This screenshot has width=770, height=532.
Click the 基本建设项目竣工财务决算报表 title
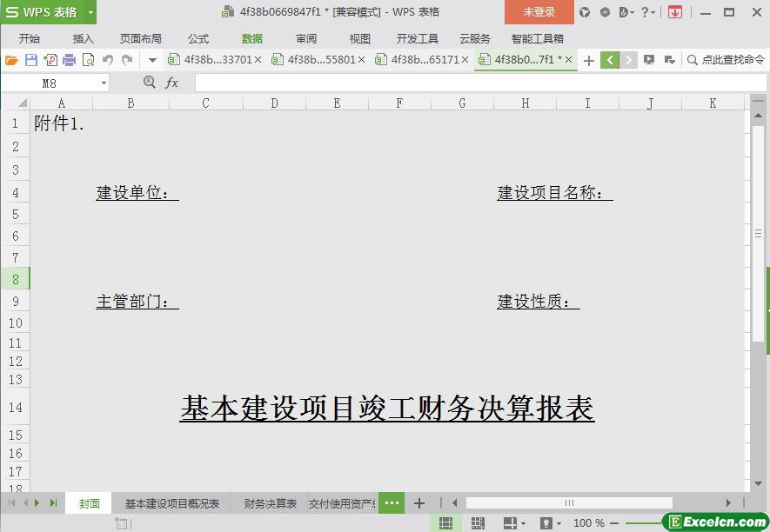[387, 408]
